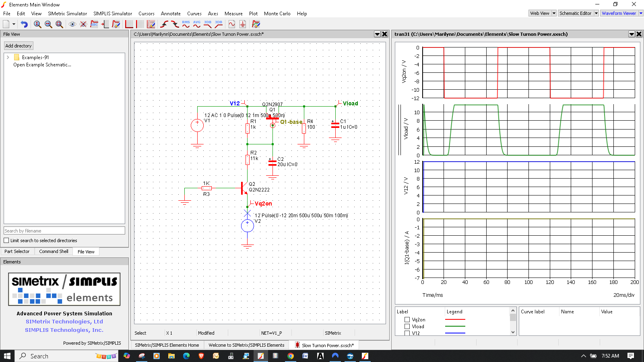Open the File menu

7,13
